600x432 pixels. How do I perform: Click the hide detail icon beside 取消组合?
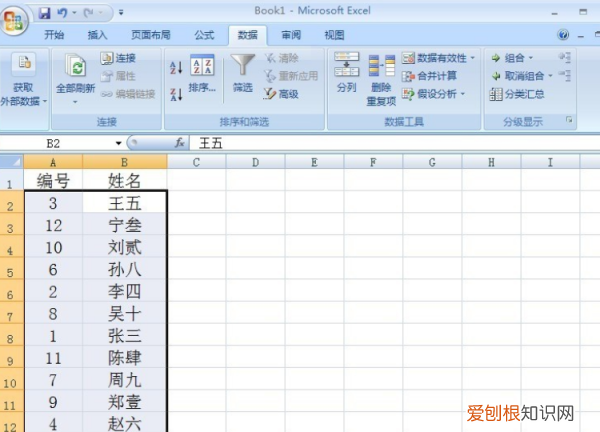[x=565, y=75]
